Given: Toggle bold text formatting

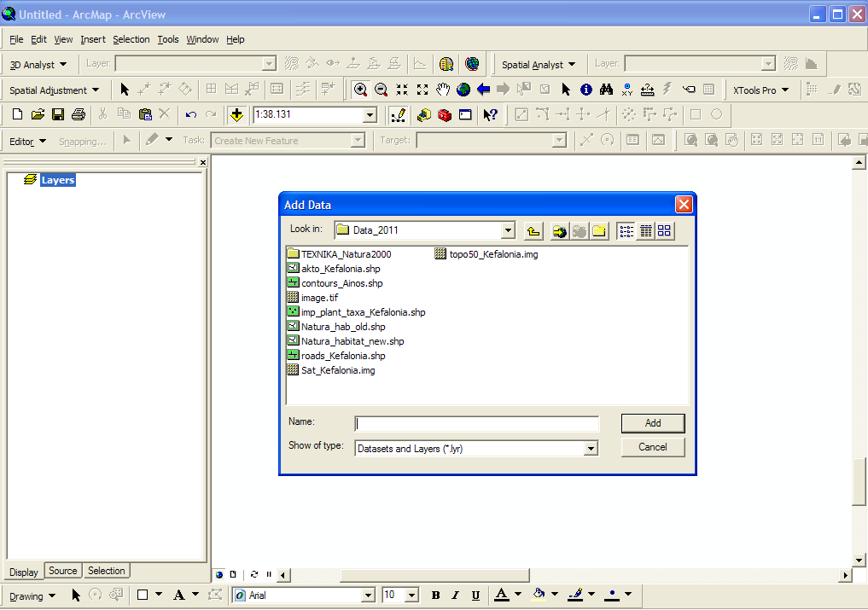Looking at the screenshot, I should pos(435,595).
